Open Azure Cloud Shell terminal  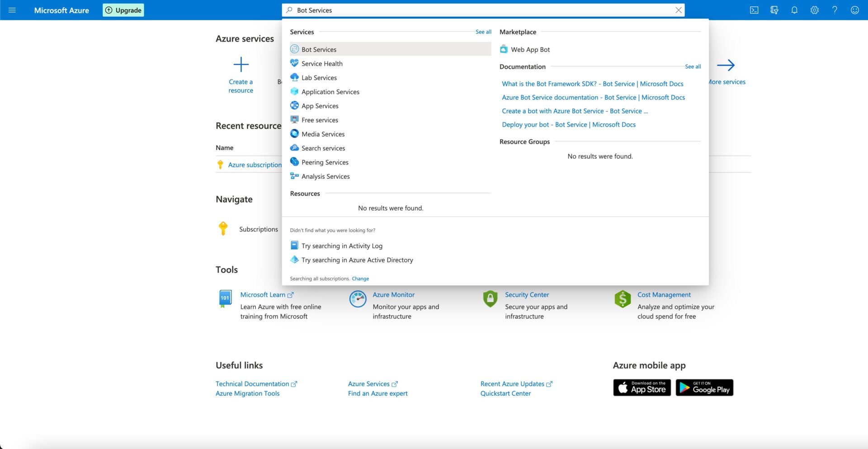tap(754, 9)
